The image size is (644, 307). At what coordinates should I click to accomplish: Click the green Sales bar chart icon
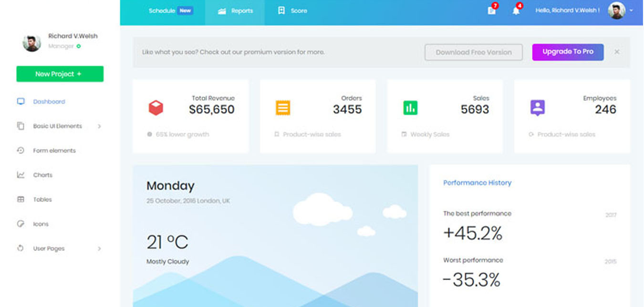410,108
